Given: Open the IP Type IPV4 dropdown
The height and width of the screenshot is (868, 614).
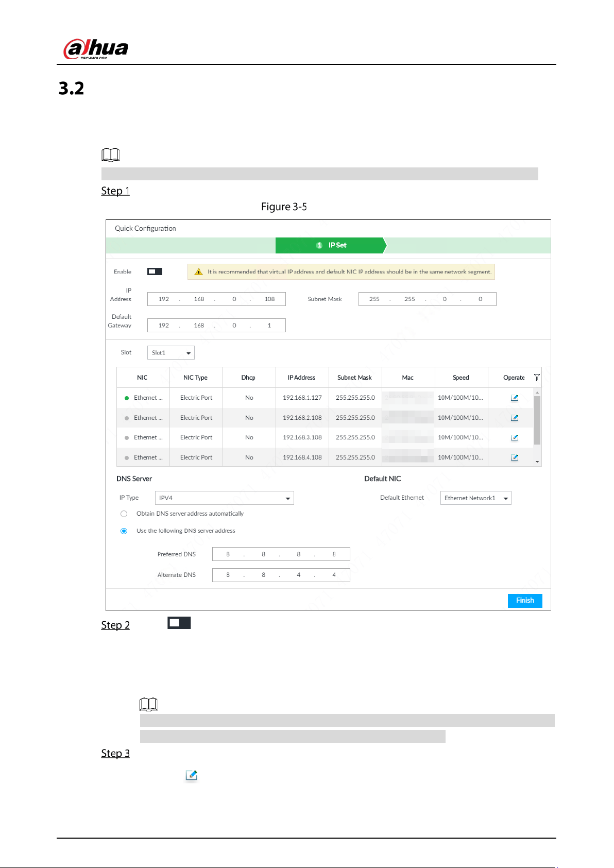Looking at the screenshot, I should [x=225, y=498].
